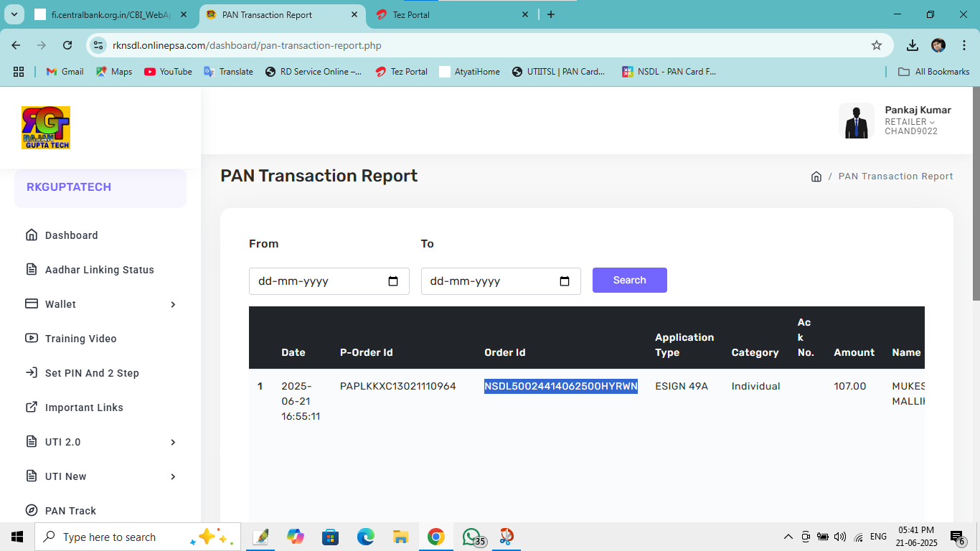Open the Chrome downloads icon

click(x=912, y=45)
